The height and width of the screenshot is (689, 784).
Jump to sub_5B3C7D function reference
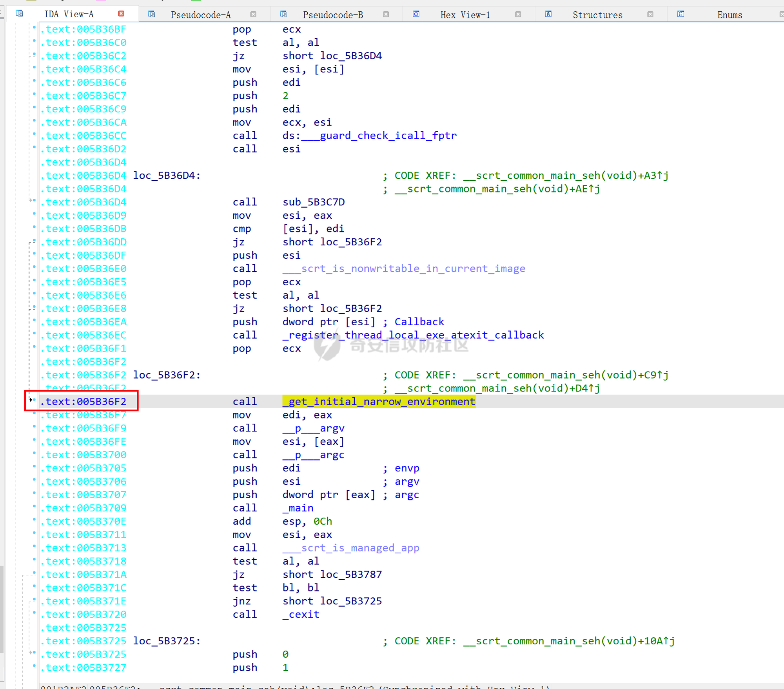(x=314, y=202)
